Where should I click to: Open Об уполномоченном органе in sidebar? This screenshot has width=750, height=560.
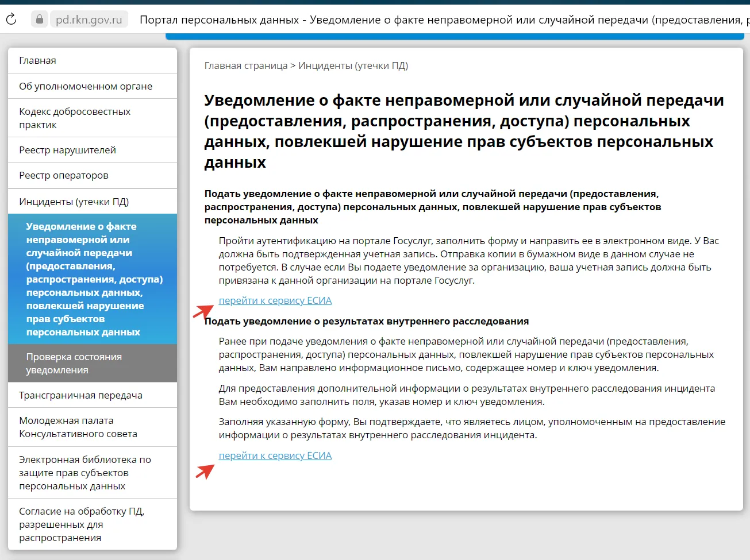coord(86,86)
